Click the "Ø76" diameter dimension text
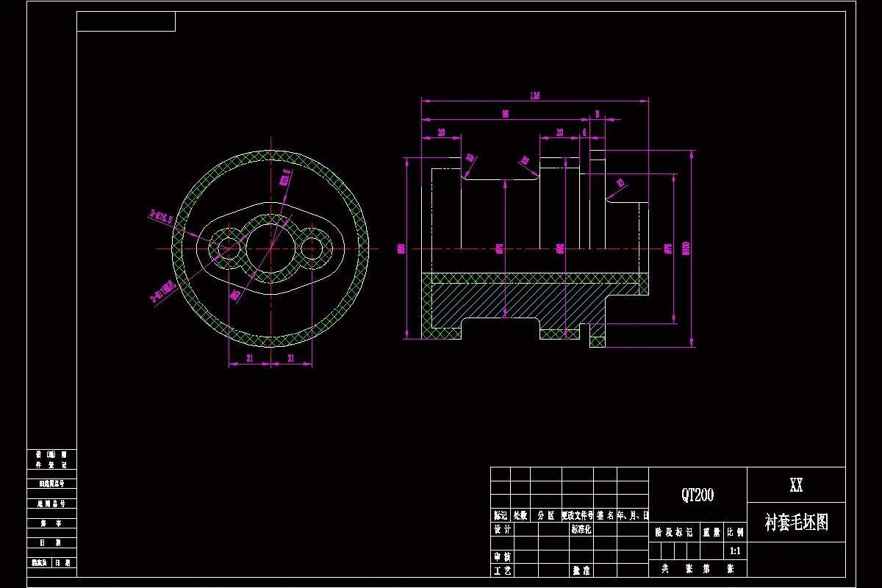882x588 pixels. (668, 248)
